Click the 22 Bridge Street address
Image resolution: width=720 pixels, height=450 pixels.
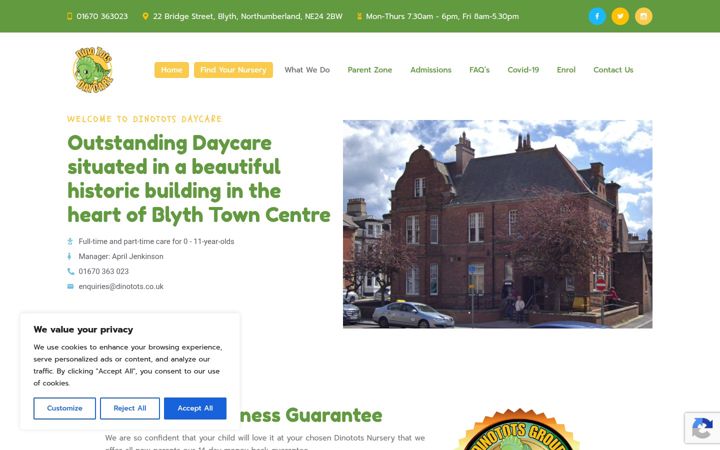[248, 16]
